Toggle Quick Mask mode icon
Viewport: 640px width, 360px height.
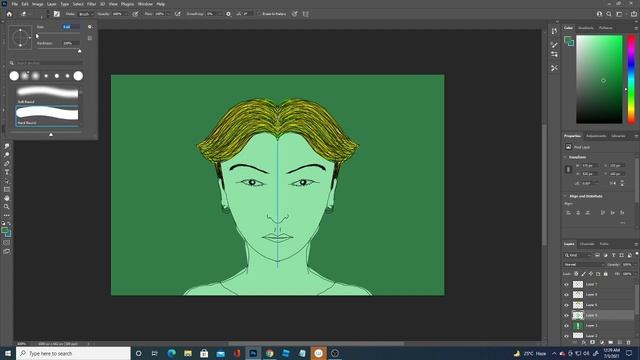click(7, 242)
